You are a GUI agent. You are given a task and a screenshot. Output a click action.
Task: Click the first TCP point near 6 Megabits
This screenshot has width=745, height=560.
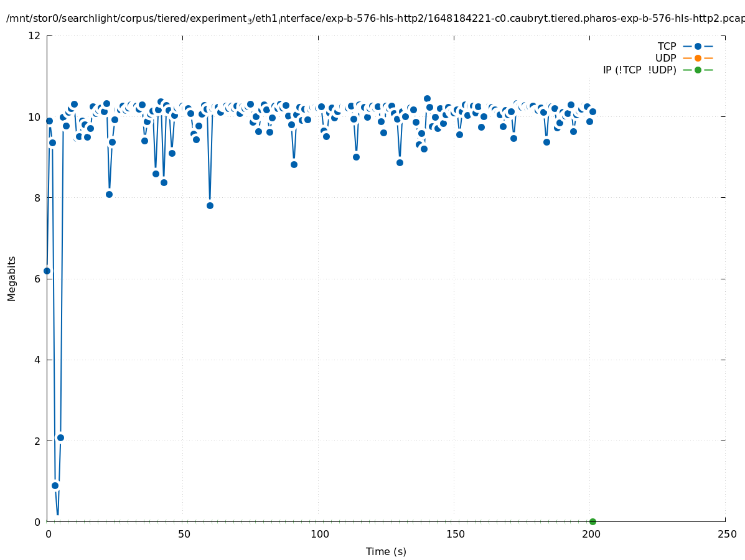coord(47,271)
